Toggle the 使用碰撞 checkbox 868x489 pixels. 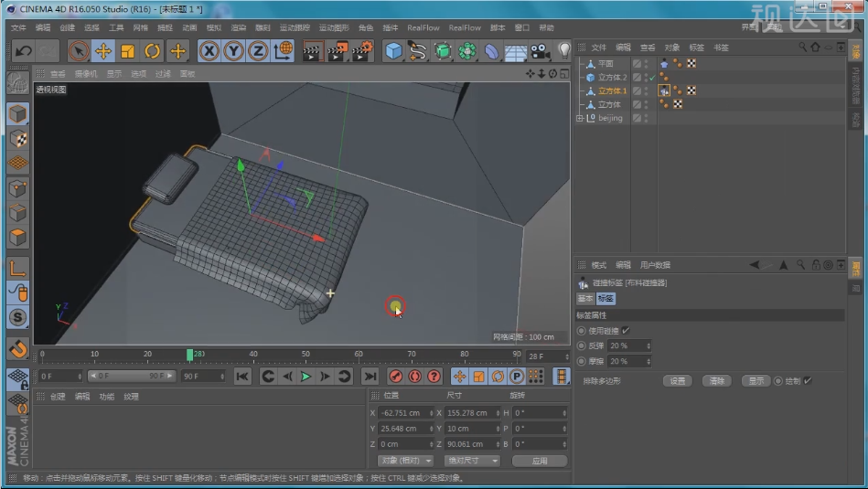(x=626, y=330)
